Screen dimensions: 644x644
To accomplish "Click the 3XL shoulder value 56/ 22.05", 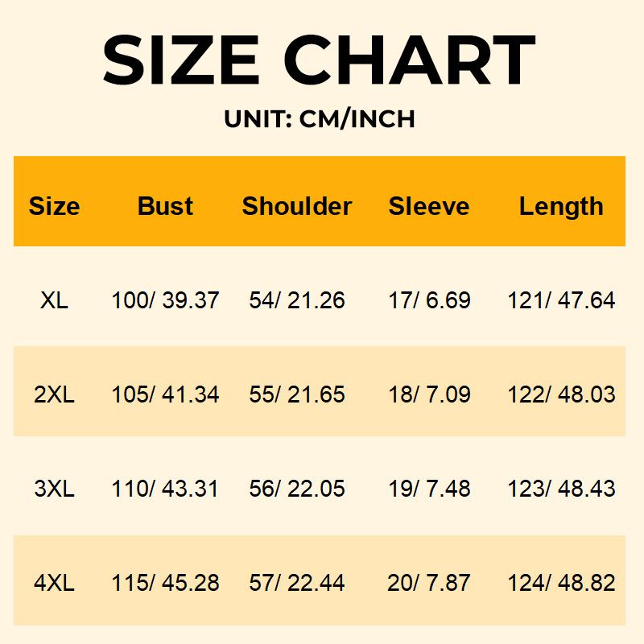I will [297, 489].
